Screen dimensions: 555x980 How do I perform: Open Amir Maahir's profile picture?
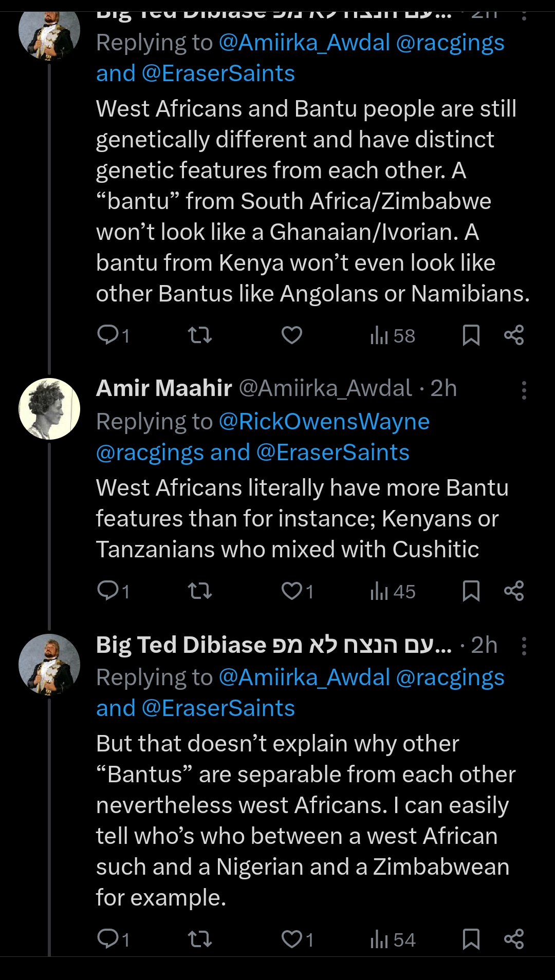(49, 409)
